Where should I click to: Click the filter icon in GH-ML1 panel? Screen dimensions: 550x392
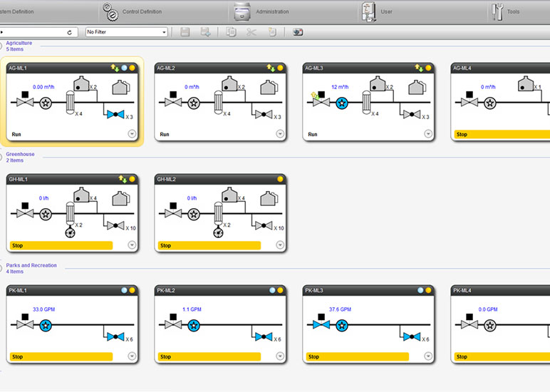tap(70, 213)
